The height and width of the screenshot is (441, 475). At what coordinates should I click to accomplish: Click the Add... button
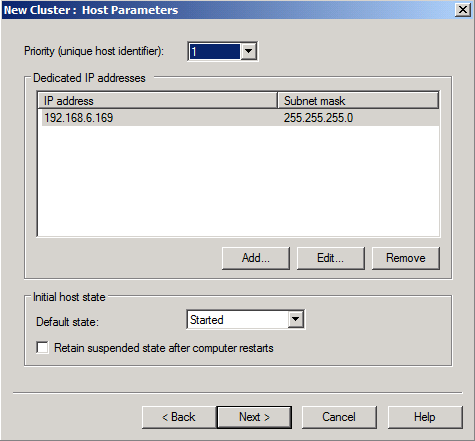(256, 258)
